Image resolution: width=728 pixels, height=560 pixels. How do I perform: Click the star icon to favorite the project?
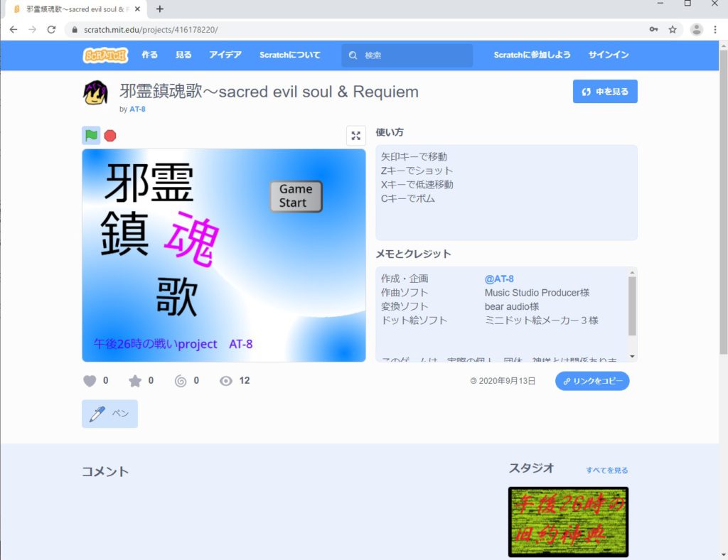(x=135, y=381)
